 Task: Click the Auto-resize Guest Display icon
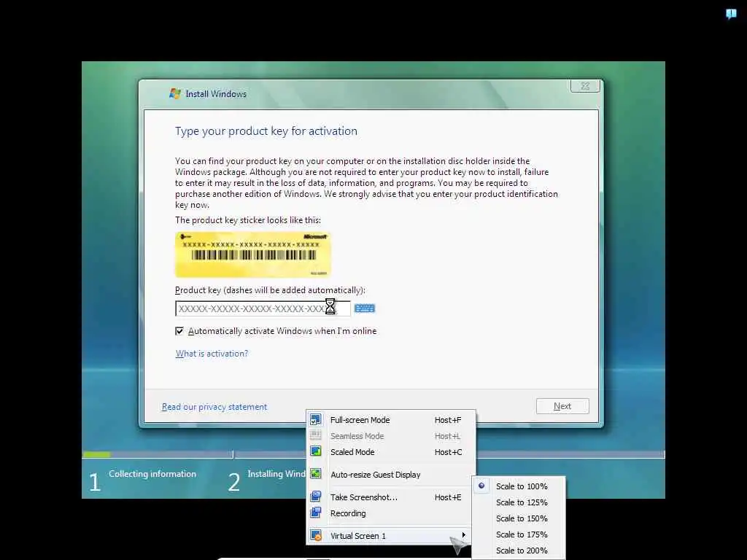(x=315, y=474)
